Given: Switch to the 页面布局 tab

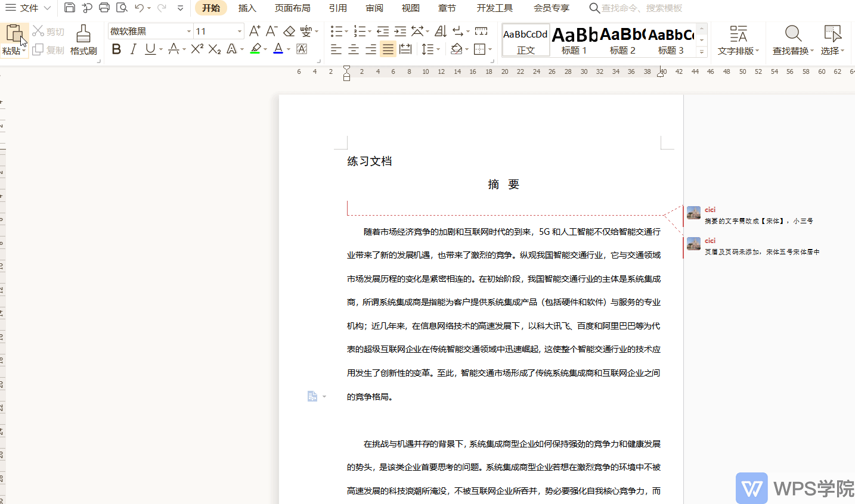Looking at the screenshot, I should (x=292, y=8).
